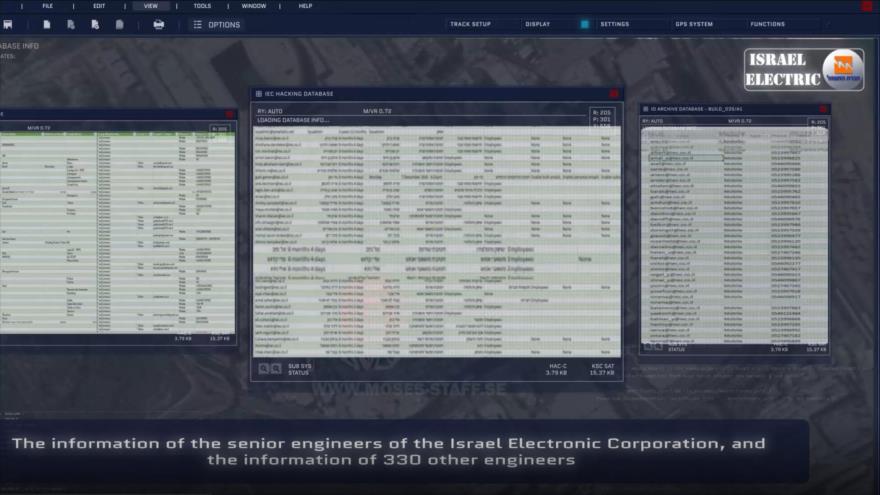This screenshot has width=880, height=495.
Task: Click the blank page new document icon
Action: click(47, 25)
